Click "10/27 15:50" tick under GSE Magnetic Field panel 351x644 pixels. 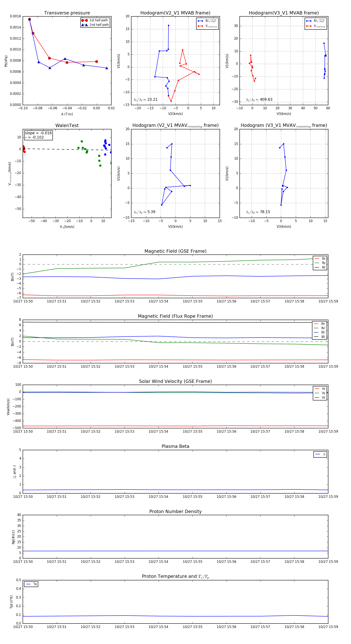23,301
